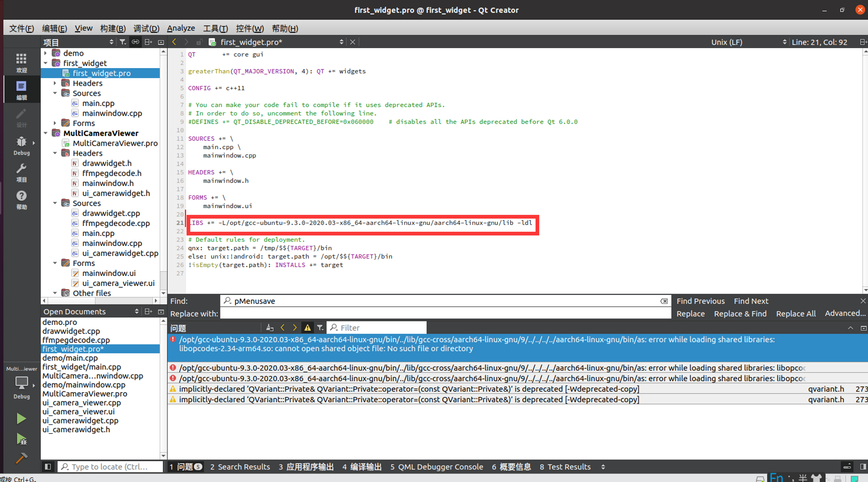Click Replace All button
The image size is (868, 482).
click(796, 313)
